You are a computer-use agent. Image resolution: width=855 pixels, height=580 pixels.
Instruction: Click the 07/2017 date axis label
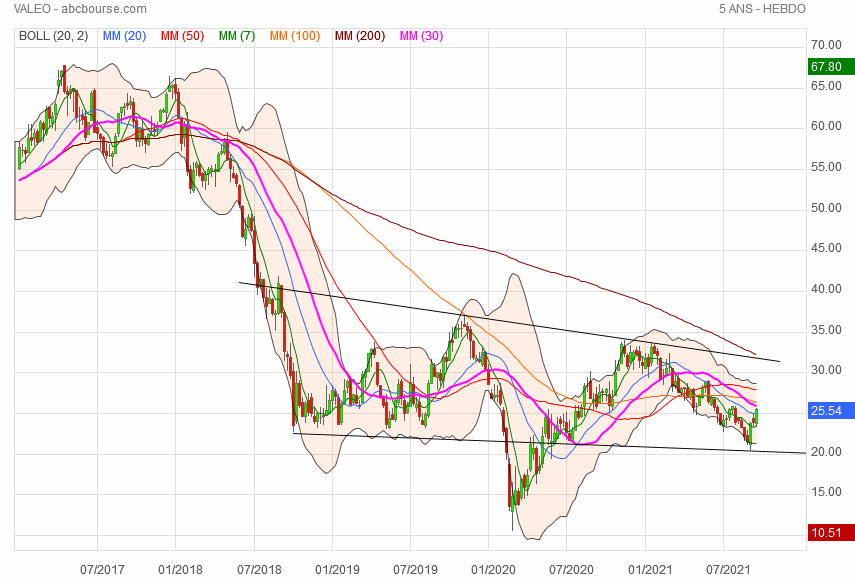click(102, 570)
